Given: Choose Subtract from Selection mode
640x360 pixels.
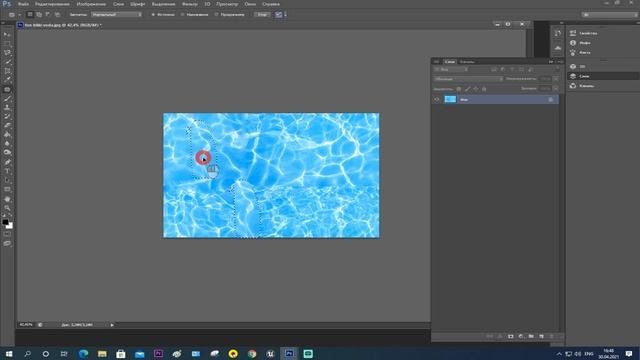Looking at the screenshot, I should coord(48,14).
